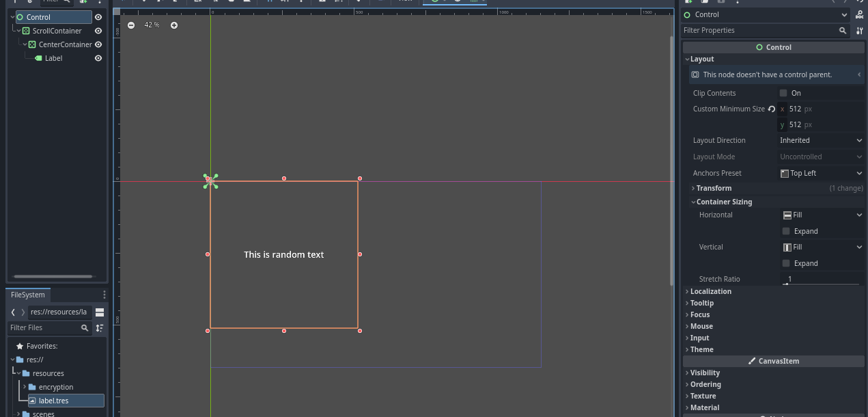Expand the Transform section

(777, 188)
